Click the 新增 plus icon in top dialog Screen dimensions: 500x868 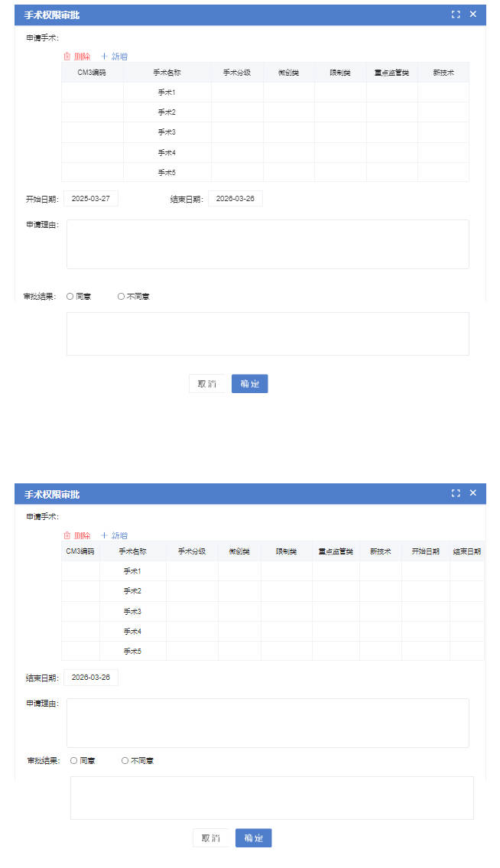[104, 56]
